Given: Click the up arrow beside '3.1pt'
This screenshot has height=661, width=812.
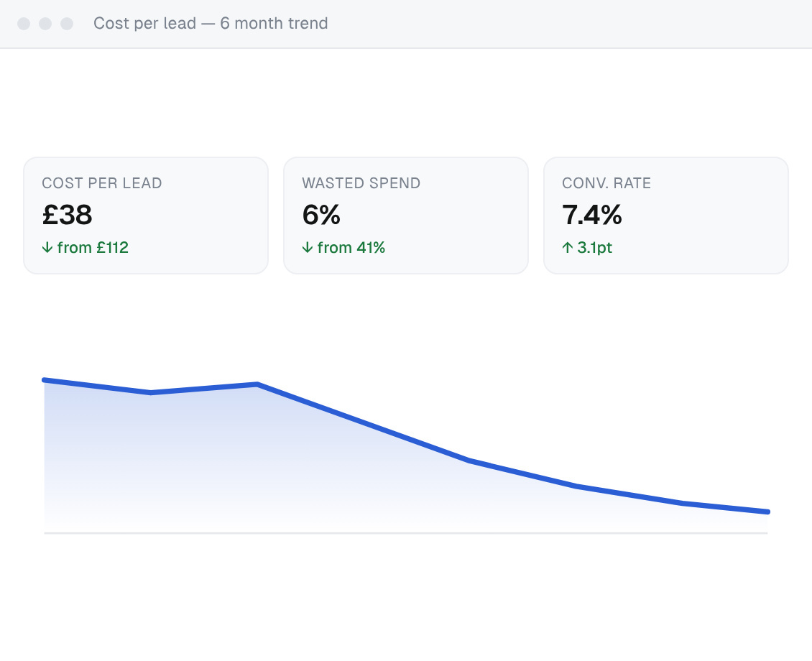Looking at the screenshot, I should pyautogui.click(x=568, y=248).
